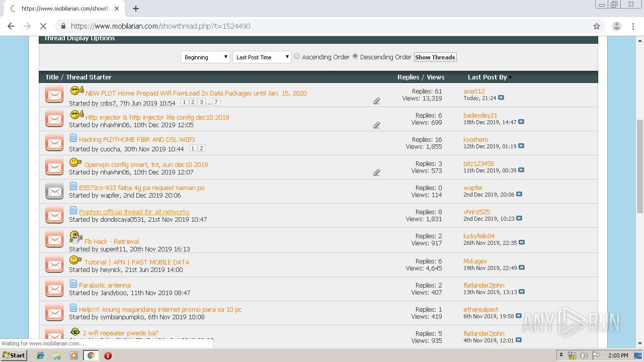Go to page 7 of NEW PLDT thread
Viewport: 644px width, 362px height.
(x=216, y=102)
